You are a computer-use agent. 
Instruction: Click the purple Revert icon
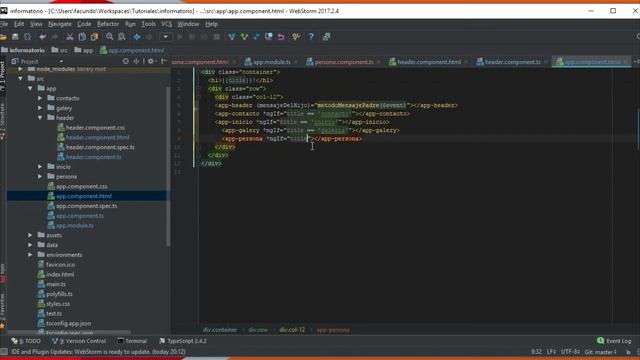click(281, 37)
